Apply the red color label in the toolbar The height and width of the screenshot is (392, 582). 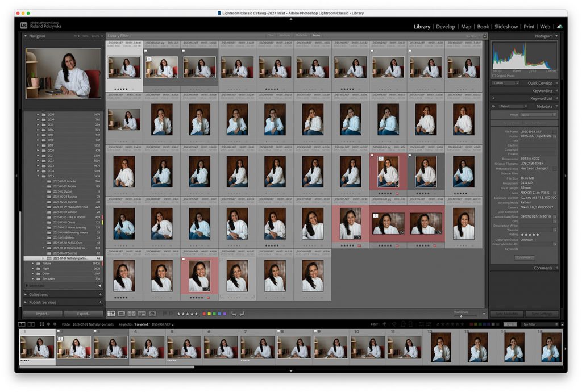coord(205,314)
